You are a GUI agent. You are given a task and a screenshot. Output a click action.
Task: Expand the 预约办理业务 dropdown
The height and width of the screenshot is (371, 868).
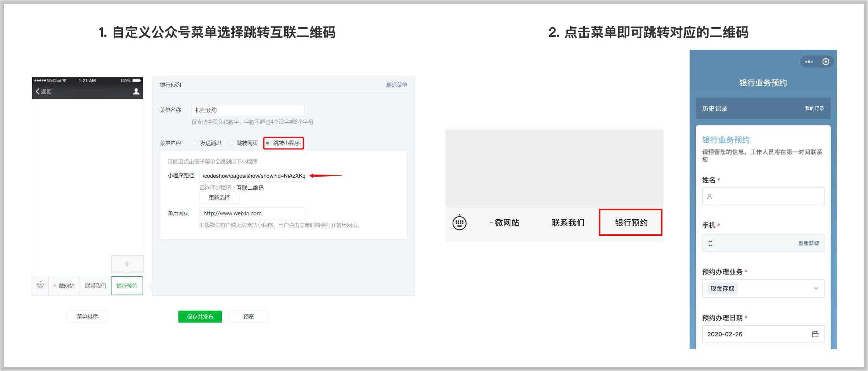coord(763,289)
